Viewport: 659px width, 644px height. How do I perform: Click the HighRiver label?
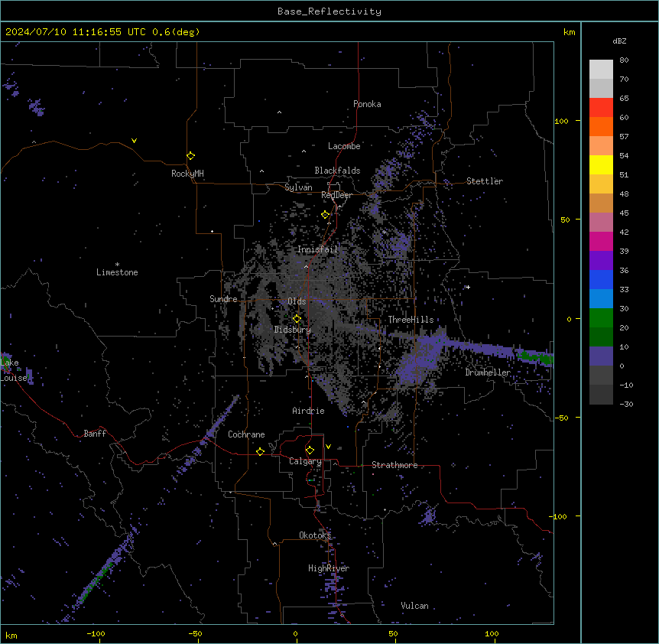point(329,568)
